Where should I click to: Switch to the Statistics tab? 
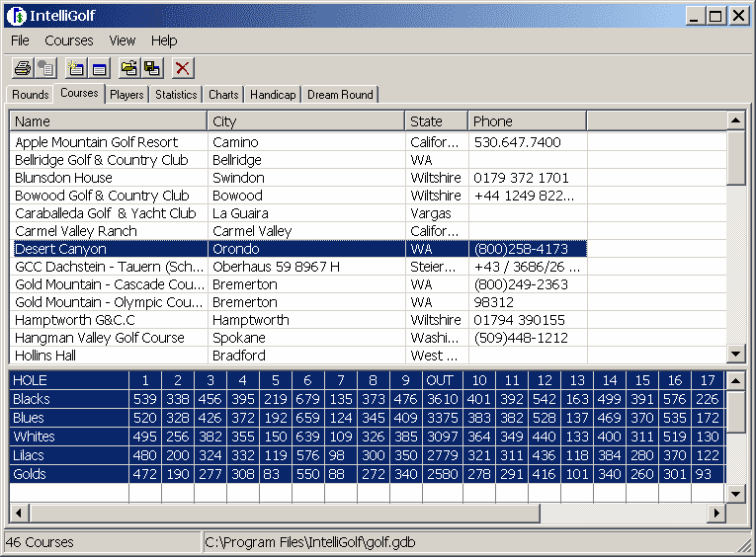click(176, 95)
